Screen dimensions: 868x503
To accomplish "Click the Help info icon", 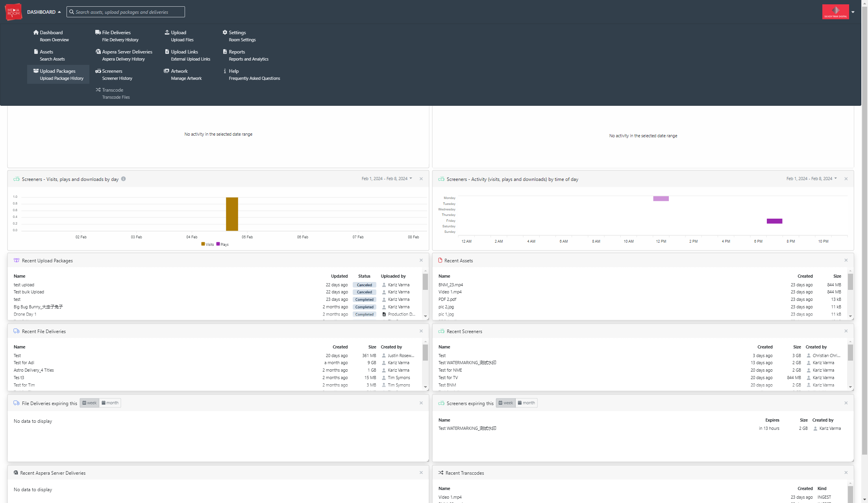I will click(225, 71).
